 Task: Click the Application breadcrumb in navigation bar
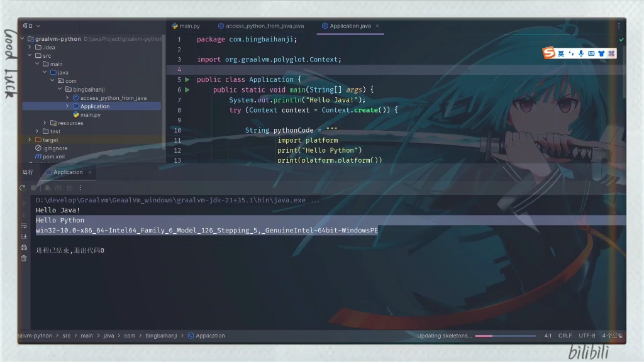tap(206, 336)
